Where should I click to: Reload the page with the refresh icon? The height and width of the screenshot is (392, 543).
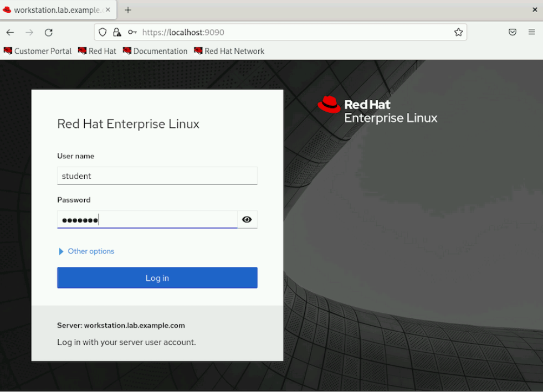[49, 32]
